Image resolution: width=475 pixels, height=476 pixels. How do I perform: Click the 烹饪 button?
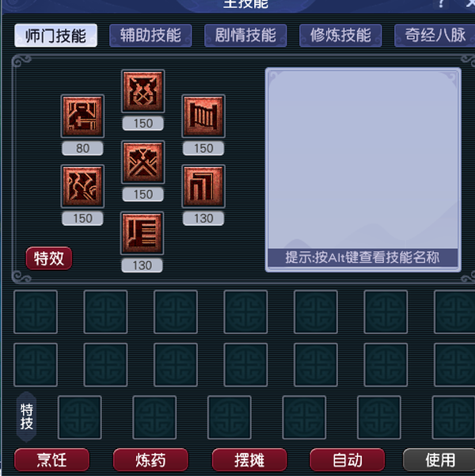tap(52, 460)
